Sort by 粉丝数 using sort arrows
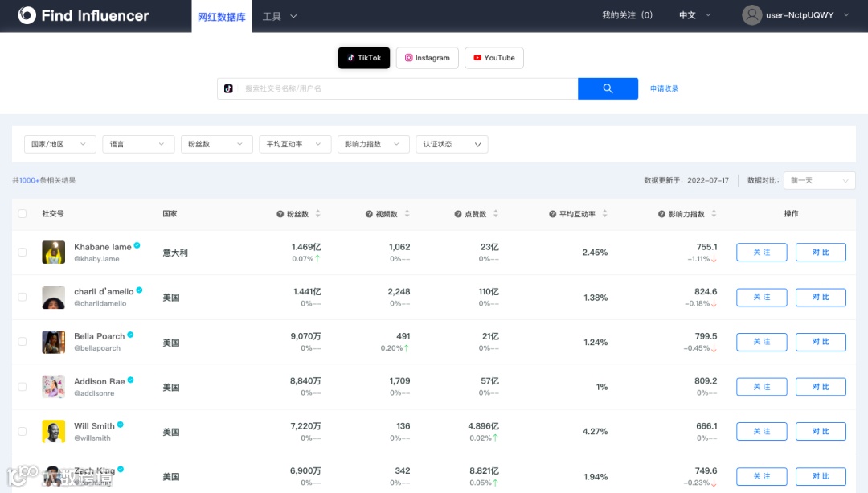 click(317, 214)
